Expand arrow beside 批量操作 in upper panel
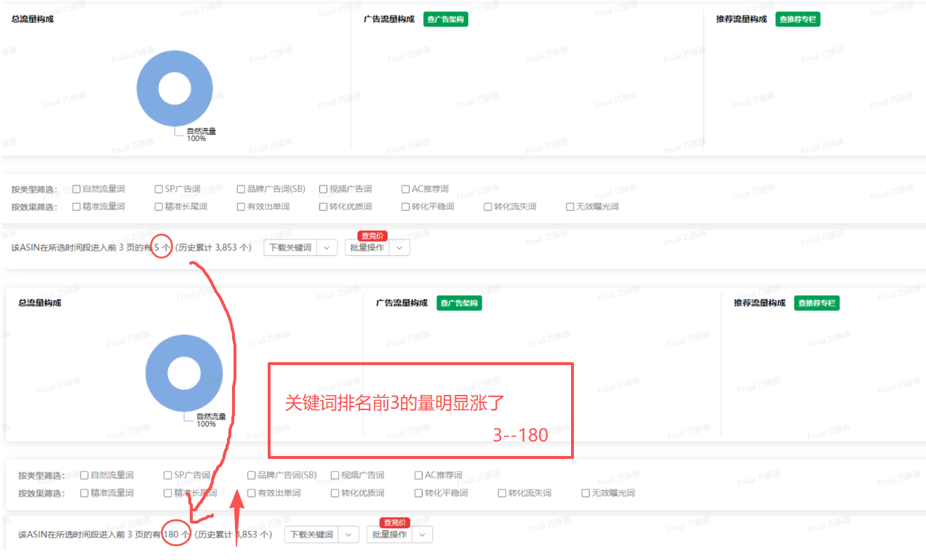Viewport: 926px width, 560px height. pos(399,248)
